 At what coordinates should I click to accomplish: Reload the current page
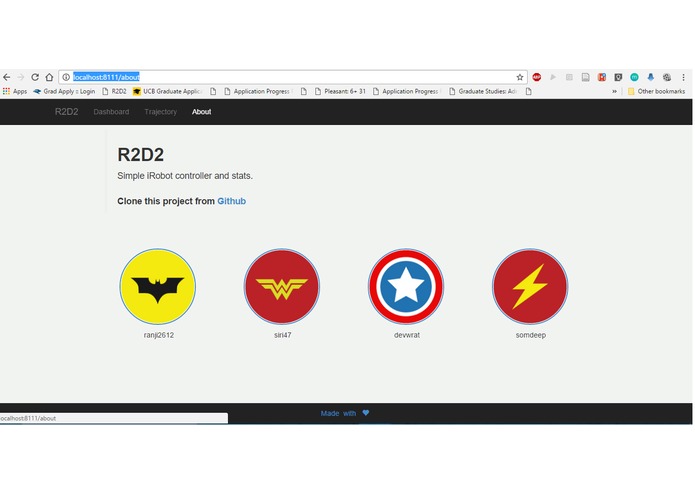tap(35, 77)
